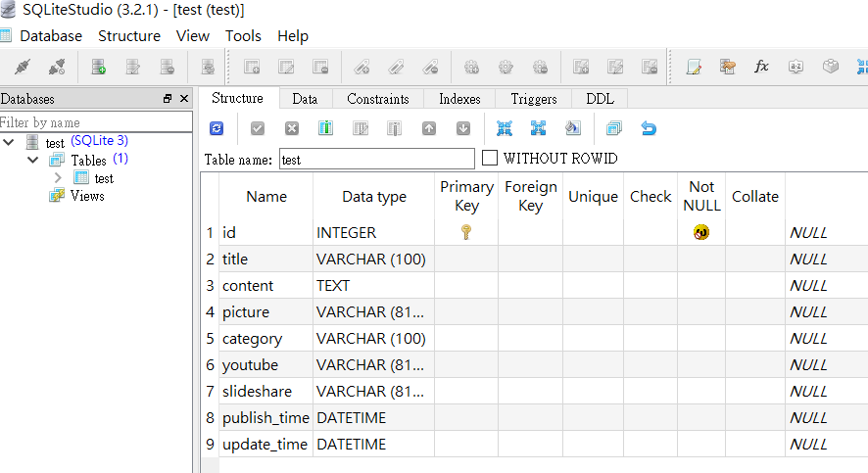868x473 pixels.
Task: Switch to the Indexes tab
Action: tap(459, 99)
